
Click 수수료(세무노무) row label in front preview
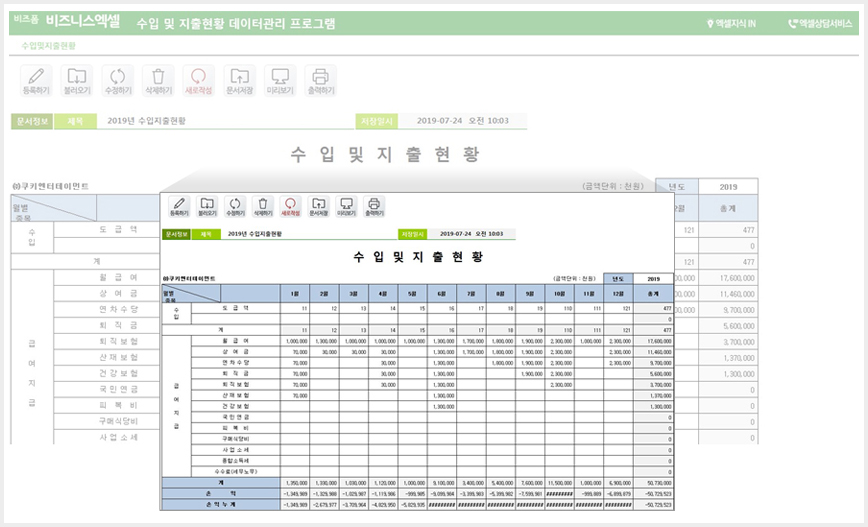(x=236, y=472)
